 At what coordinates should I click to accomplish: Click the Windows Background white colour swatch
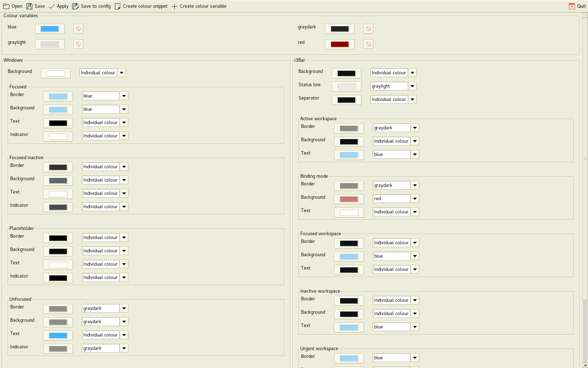point(56,73)
